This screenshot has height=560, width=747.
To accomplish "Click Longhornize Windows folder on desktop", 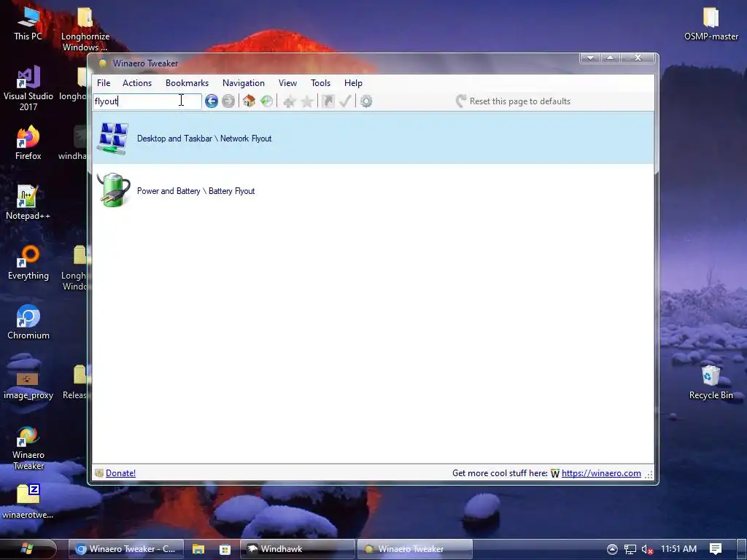I will click(85, 29).
